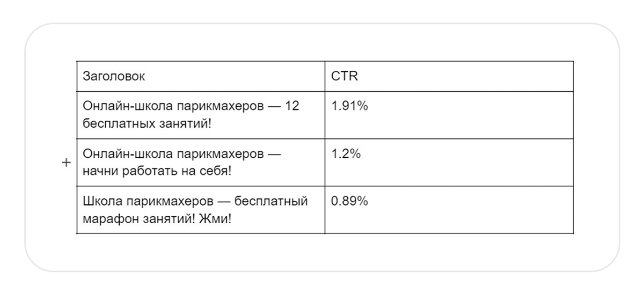Click 'парикмахеров' in the first data row

212,106
